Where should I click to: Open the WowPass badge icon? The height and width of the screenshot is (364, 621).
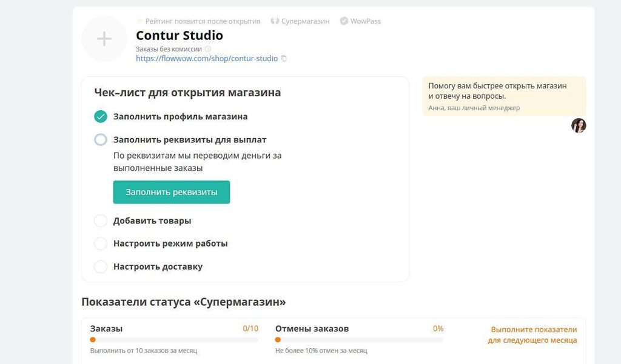(x=343, y=21)
